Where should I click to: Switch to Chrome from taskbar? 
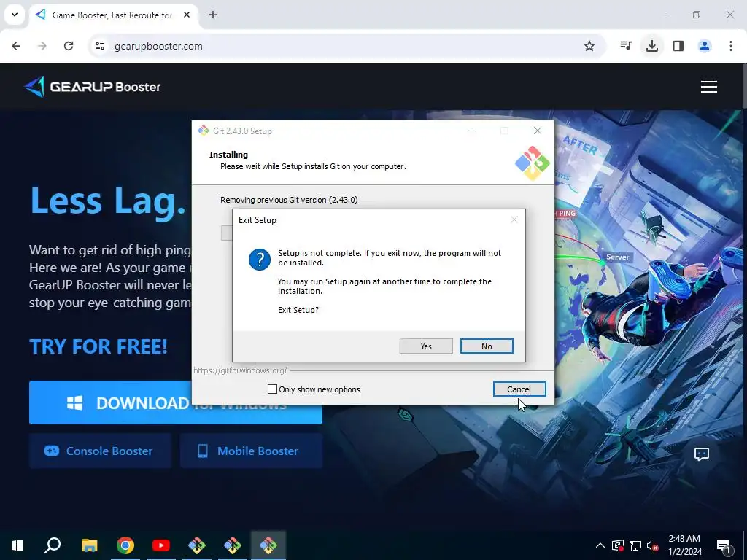click(125, 545)
